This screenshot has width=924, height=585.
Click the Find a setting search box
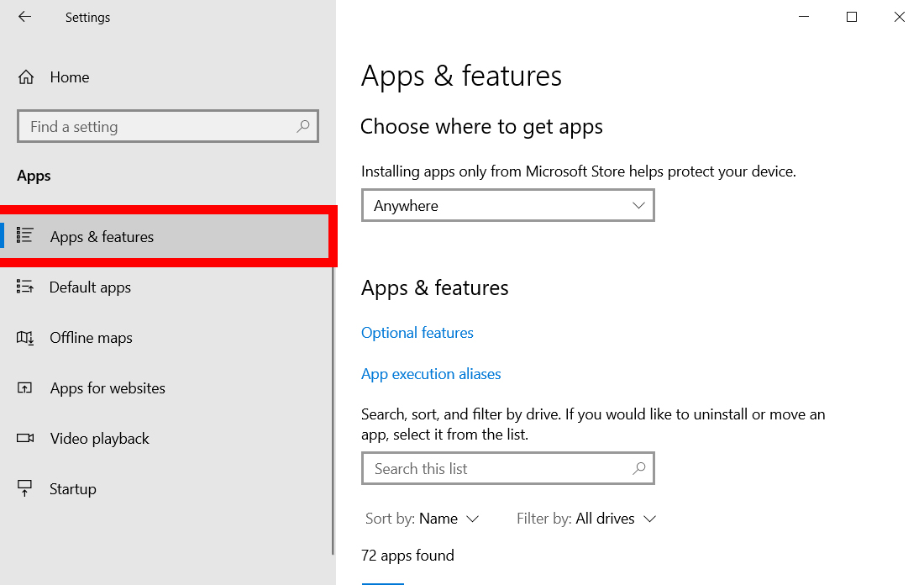pyautogui.click(x=168, y=126)
